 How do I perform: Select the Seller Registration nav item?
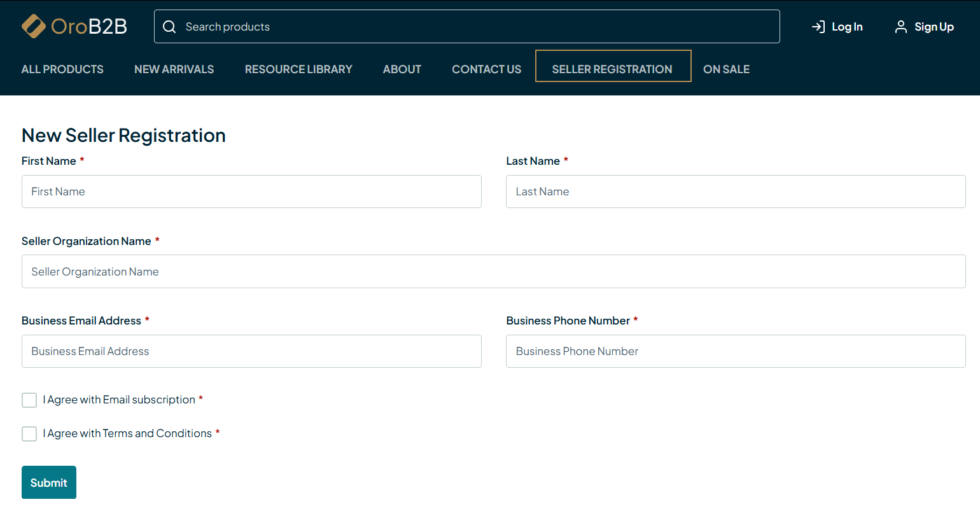612,69
